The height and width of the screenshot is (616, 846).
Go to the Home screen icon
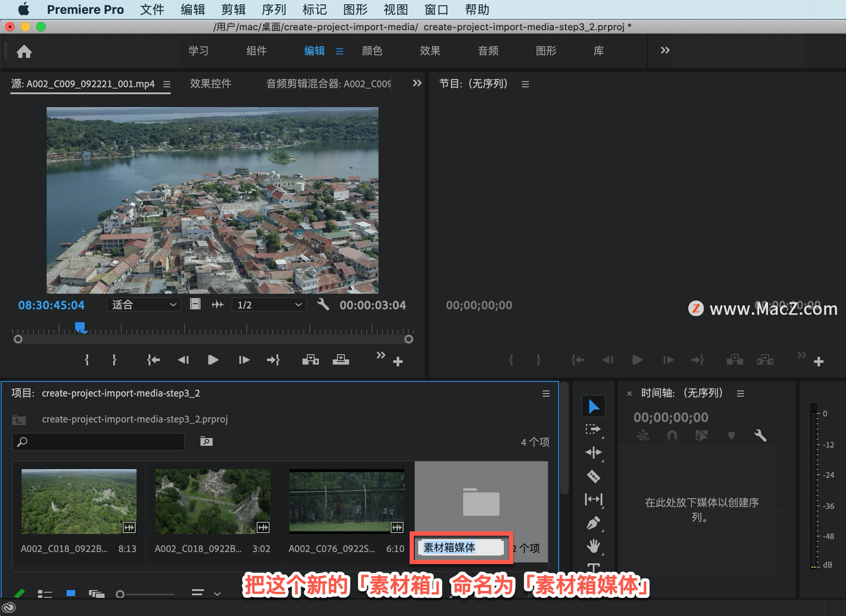click(24, 52)
